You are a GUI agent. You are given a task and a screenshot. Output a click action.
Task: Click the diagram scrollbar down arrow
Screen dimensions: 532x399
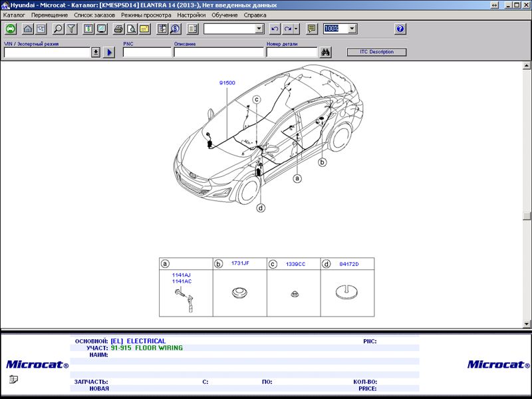(527, 324)
